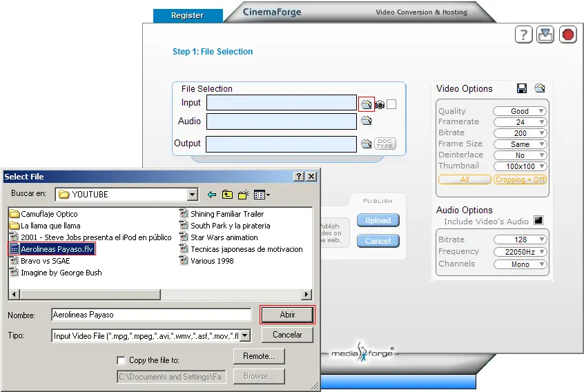Open the Thumbnail dropdown set to 100x100
584x392 pixels.
pyautogui.click(x=520, y=166)
